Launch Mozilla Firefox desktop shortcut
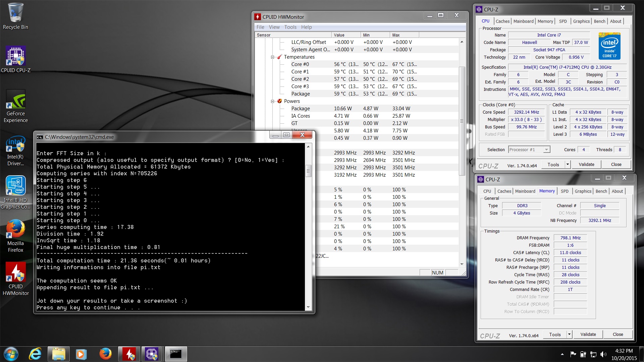 15,236
